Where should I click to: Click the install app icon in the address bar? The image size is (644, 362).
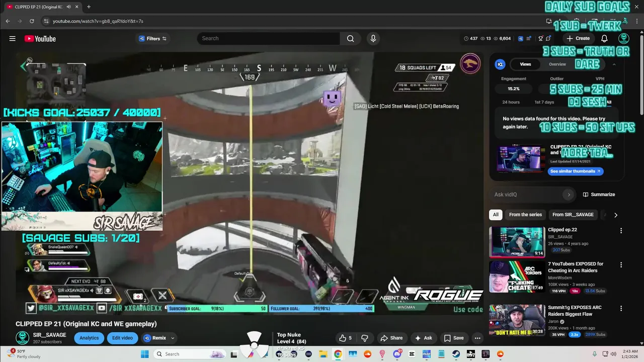(x=549, y=21)
